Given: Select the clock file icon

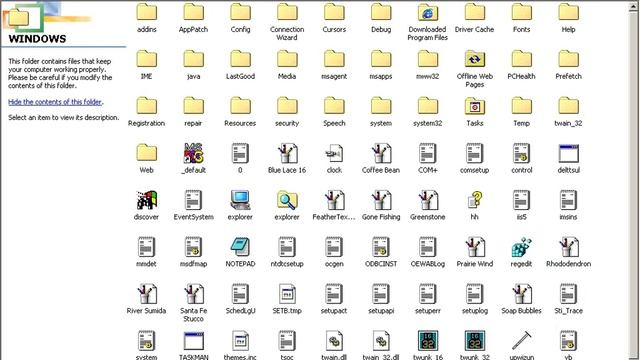Looking at the screenshot, I should 334,153.
